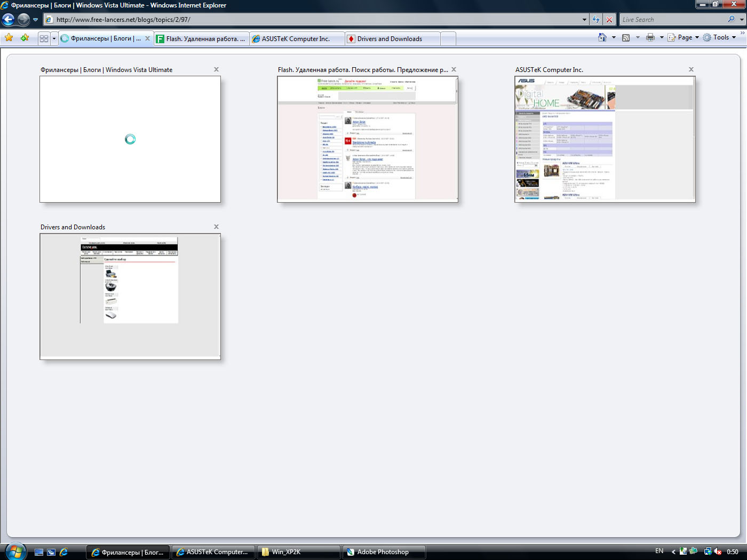Click the Home icon in the command bar
The image size is (747, 560).
602,37
